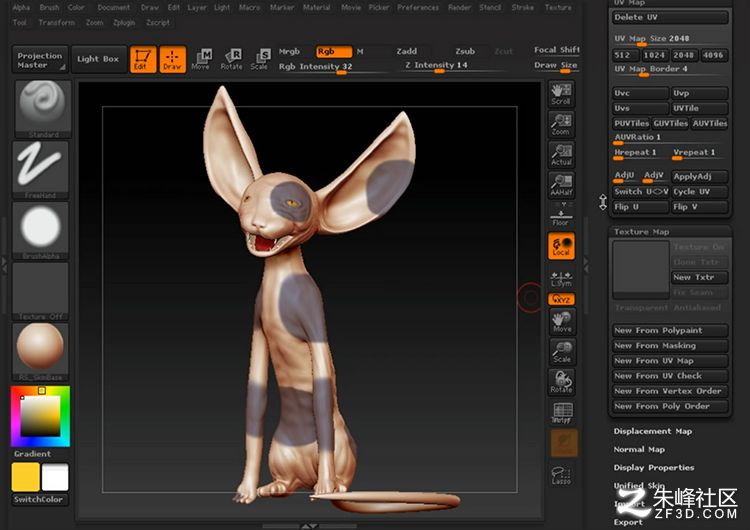This screenshot has width=750, height=530.
Task: Click the right shelf Rotate icon
Action: pos(562,382)
